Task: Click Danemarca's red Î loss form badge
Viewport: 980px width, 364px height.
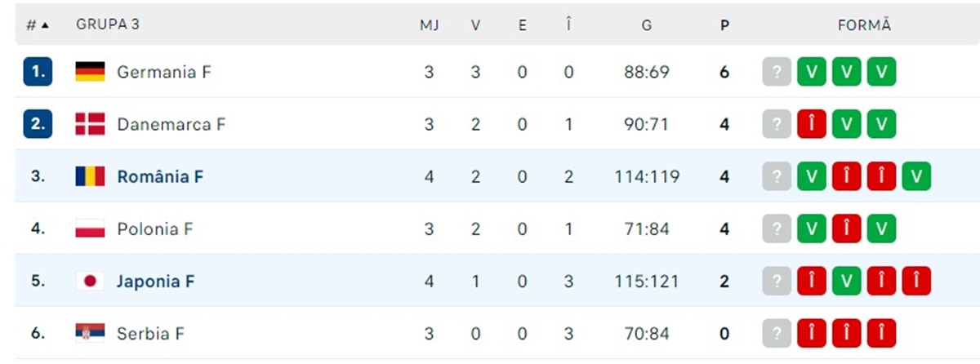Action: point(812,124)
